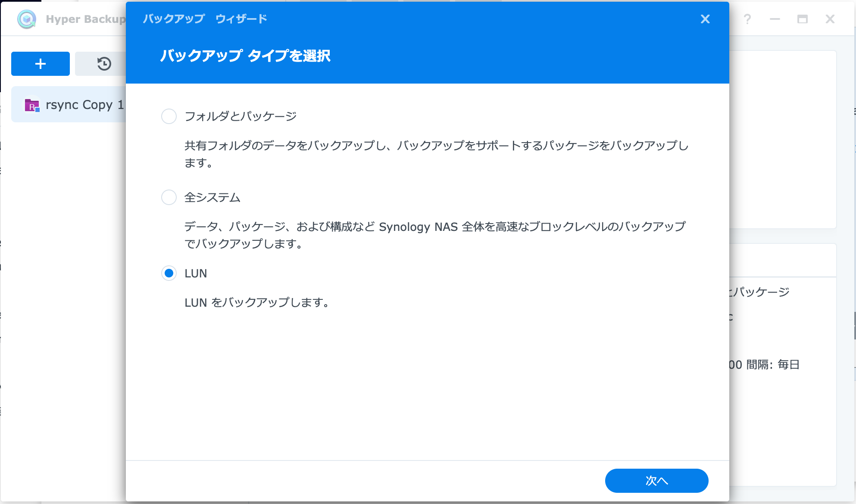Select the フォルダとパッケージ radio button
The width and height of the screenshot is (856, 504).
pyautogui.click(x=169, y=116)
